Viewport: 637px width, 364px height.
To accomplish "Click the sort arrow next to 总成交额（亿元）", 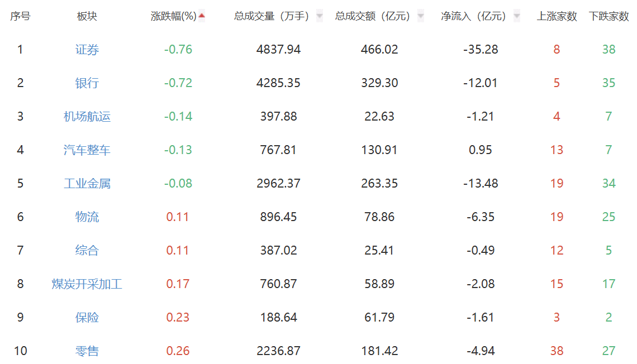I will [x=420, y=16].
